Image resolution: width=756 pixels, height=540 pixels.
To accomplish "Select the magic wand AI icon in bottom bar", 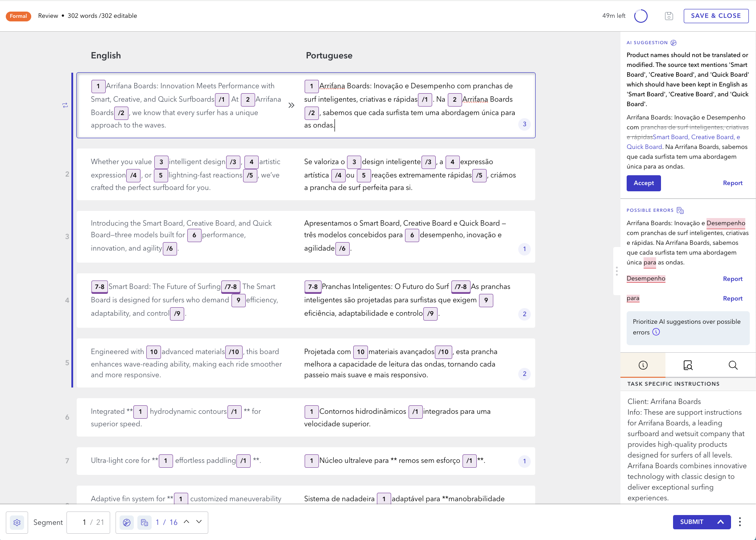I will coord(126,522).
